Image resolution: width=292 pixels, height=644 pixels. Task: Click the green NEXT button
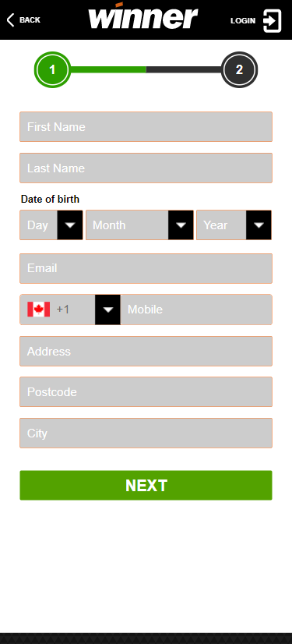point(146,486)
